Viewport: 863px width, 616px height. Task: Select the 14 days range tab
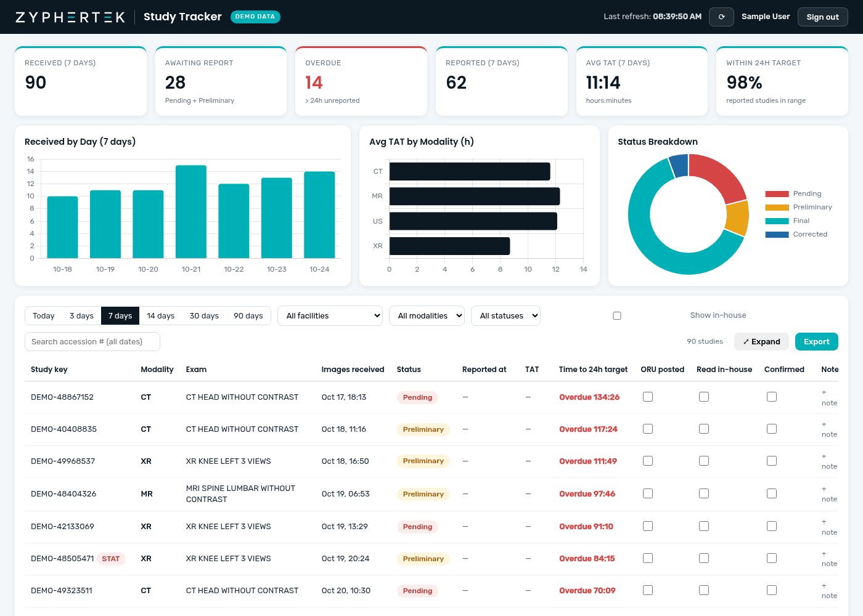pyautogui.click(x=161, y=316)
